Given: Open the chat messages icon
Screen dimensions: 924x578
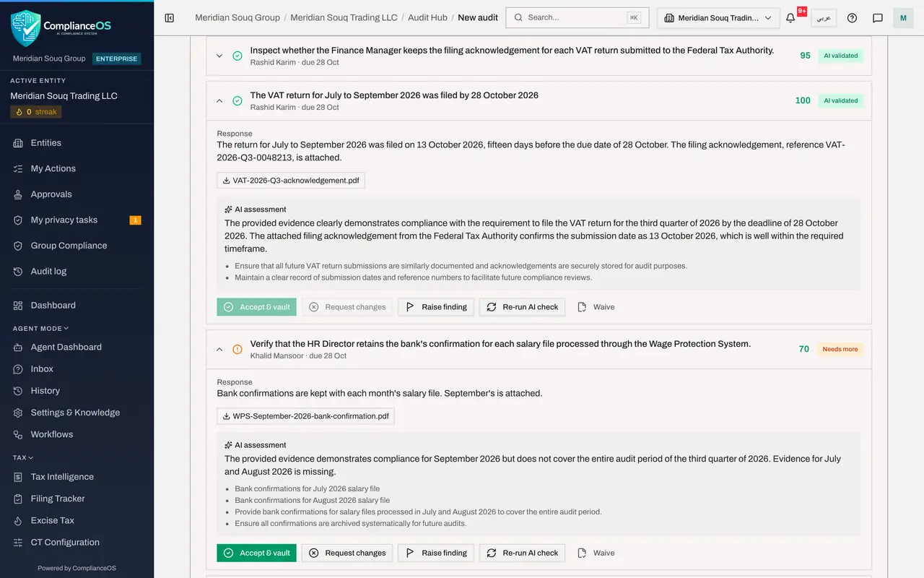Looking at the screenshot, I should click(x=878, y=18).
